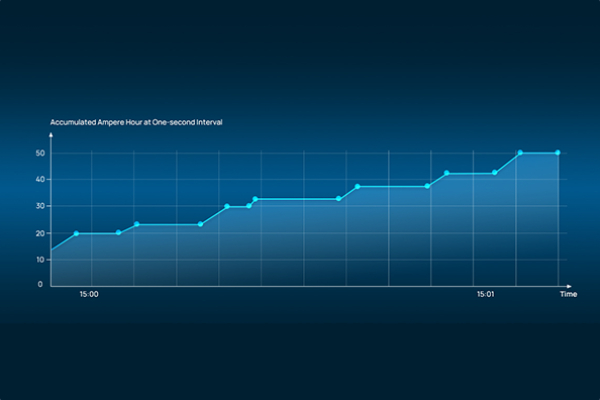Viewport: 600px width, 400px height.
Task: Click the first data point reaching 50
Action: pos(520,153)
